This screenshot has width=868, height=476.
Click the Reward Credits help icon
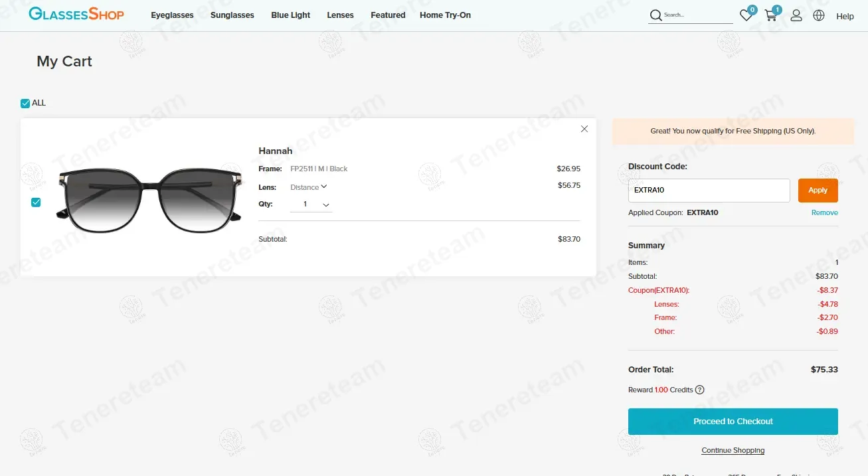click(x=699, y=390)
